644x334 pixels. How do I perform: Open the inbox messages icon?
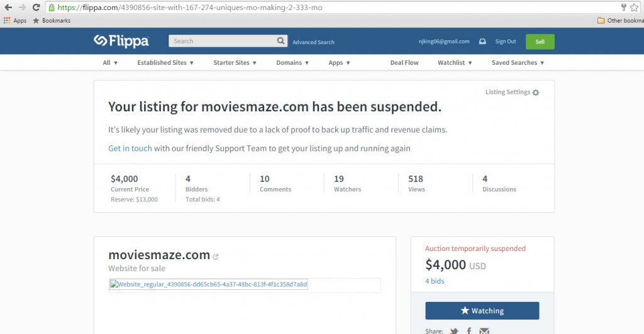(482, 42)
